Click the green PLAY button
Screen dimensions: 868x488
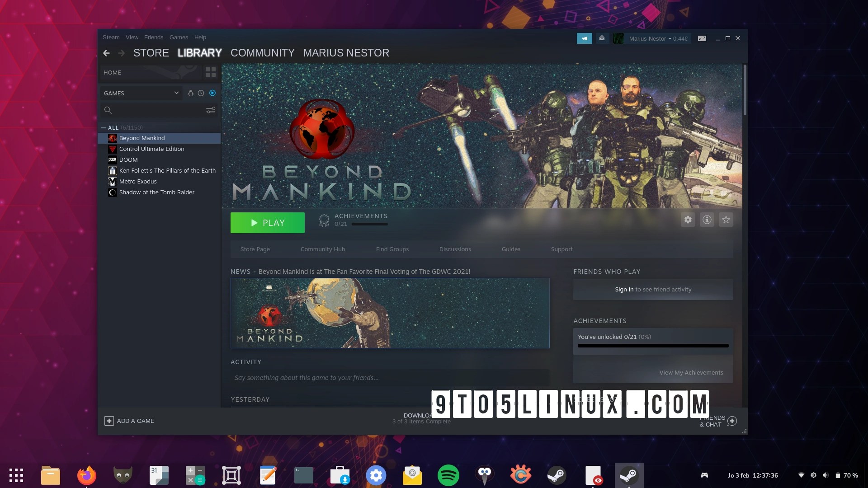(267, 222)
